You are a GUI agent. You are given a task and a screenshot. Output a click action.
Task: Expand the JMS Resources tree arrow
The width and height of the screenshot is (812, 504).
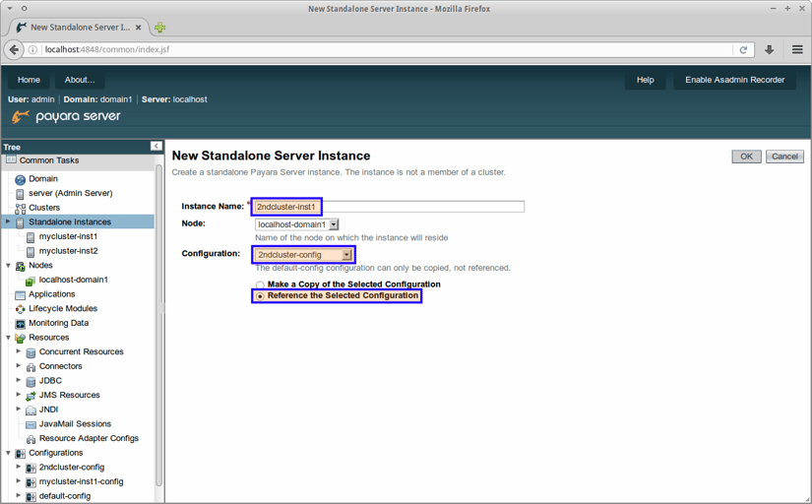pos(19,394)
